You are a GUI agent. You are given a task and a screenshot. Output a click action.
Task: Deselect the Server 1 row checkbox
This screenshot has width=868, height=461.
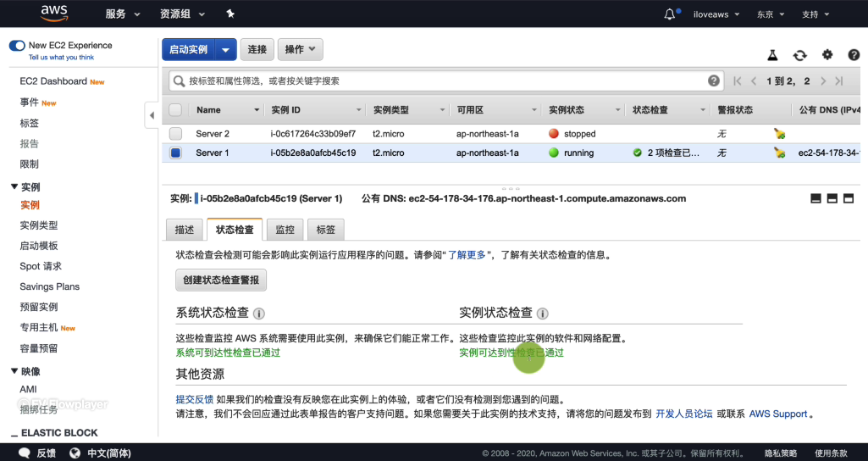(x=175, y=153)
